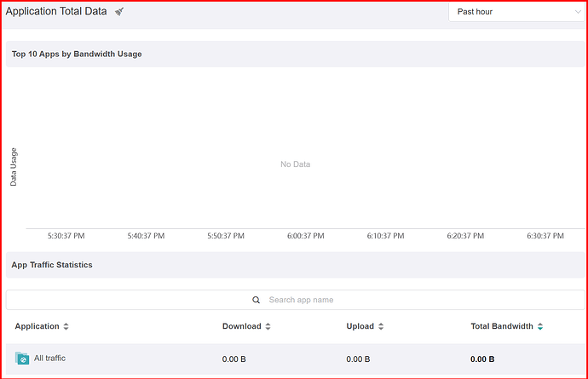The image size is (588, 379).
Task: Click the Download column header text
Action: click(x=241, y=326)
